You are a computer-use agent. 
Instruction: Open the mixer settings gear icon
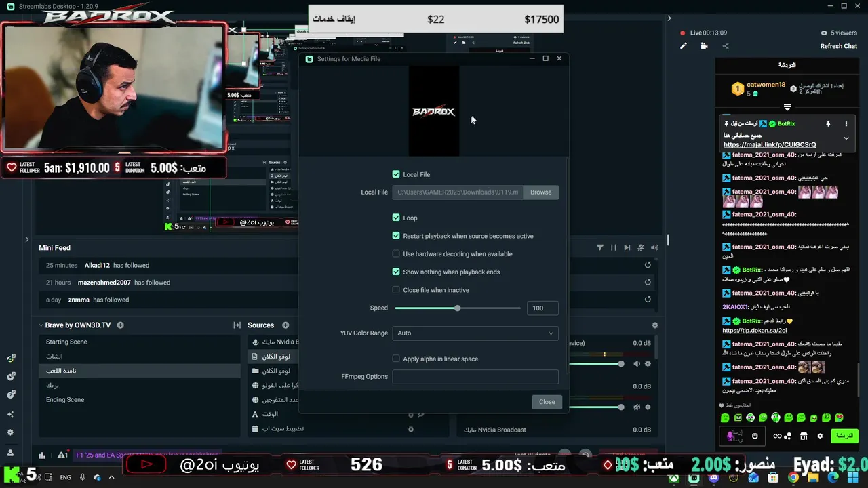tap(654, 325)
